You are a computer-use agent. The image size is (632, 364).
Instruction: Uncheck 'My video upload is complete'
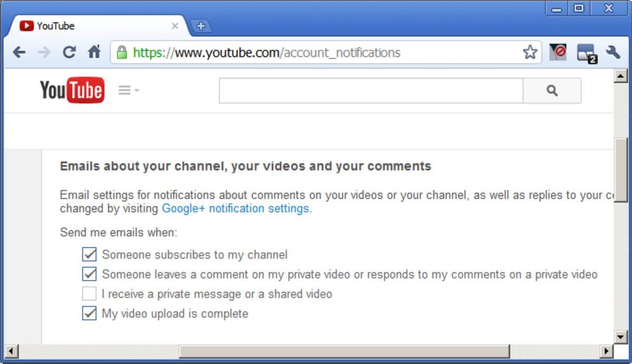90,314
